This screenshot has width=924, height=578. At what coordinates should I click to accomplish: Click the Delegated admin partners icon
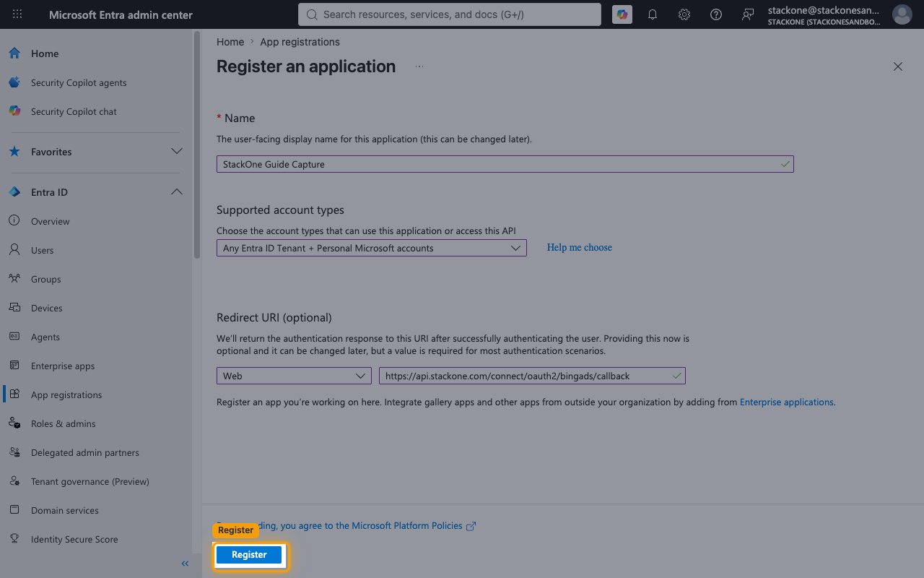(x=14, y=452)
